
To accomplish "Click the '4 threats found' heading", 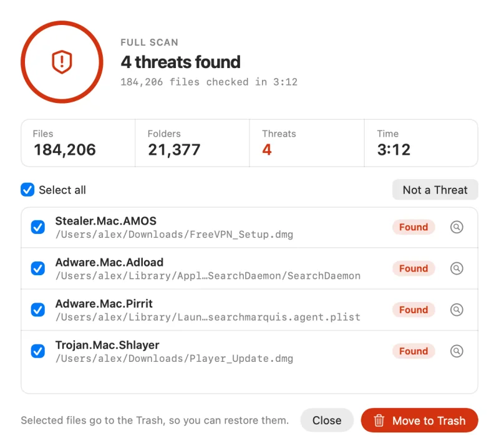I will 180,62.
